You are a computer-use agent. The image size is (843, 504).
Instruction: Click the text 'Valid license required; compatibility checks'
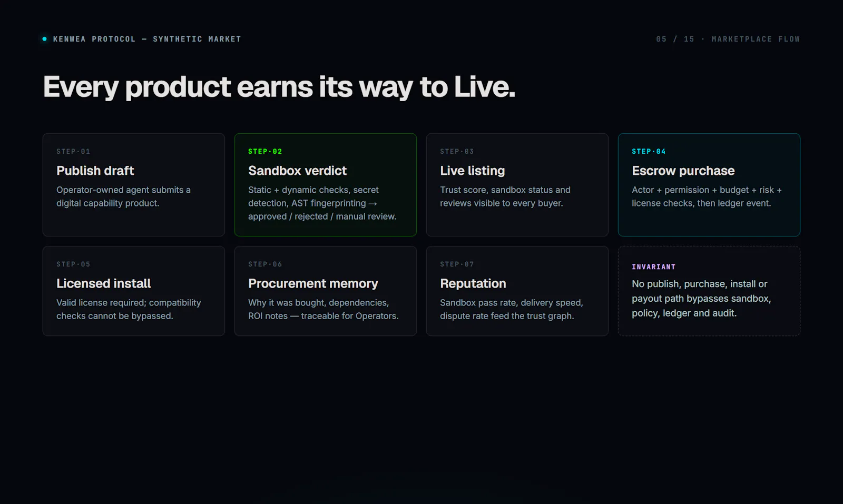[129, 309]
